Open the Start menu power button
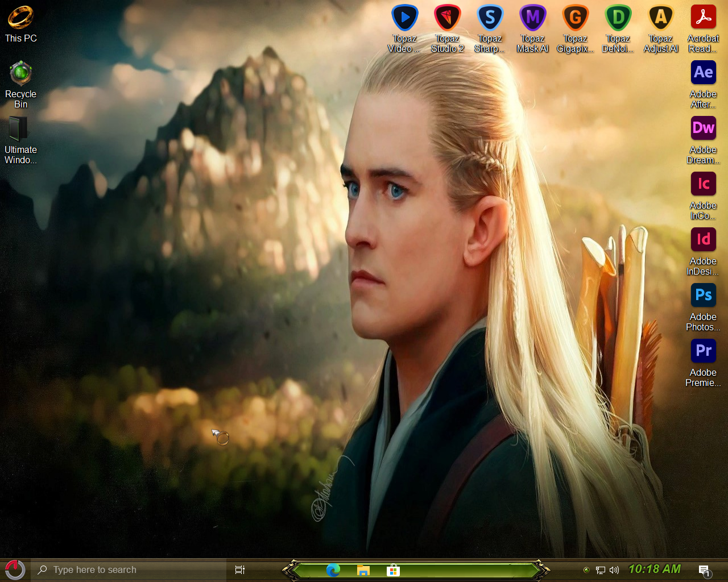Image resolution: width=728 pixels, height=582 pixels. (x=15, y=569)
